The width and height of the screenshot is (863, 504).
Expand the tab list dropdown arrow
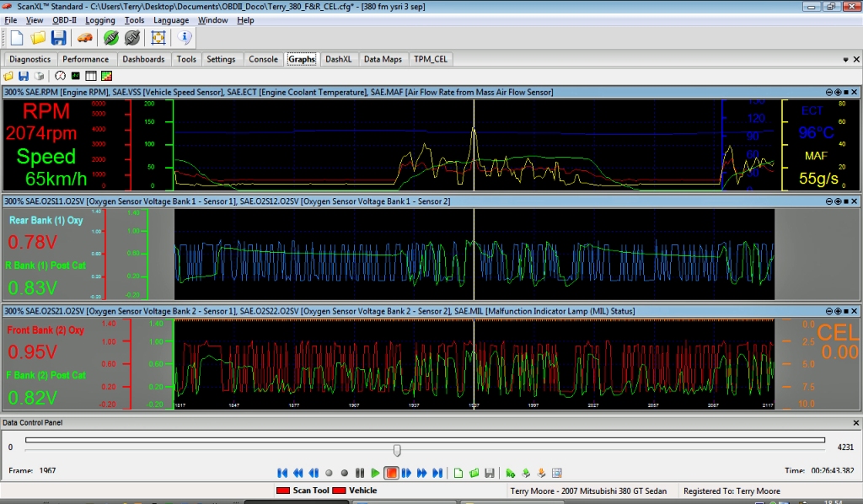click(845, 60)
